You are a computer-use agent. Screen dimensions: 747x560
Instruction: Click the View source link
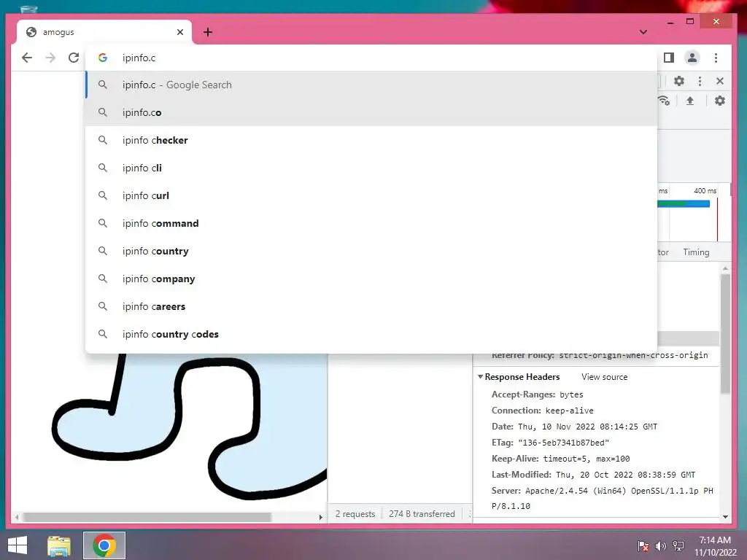click(604, 377)
